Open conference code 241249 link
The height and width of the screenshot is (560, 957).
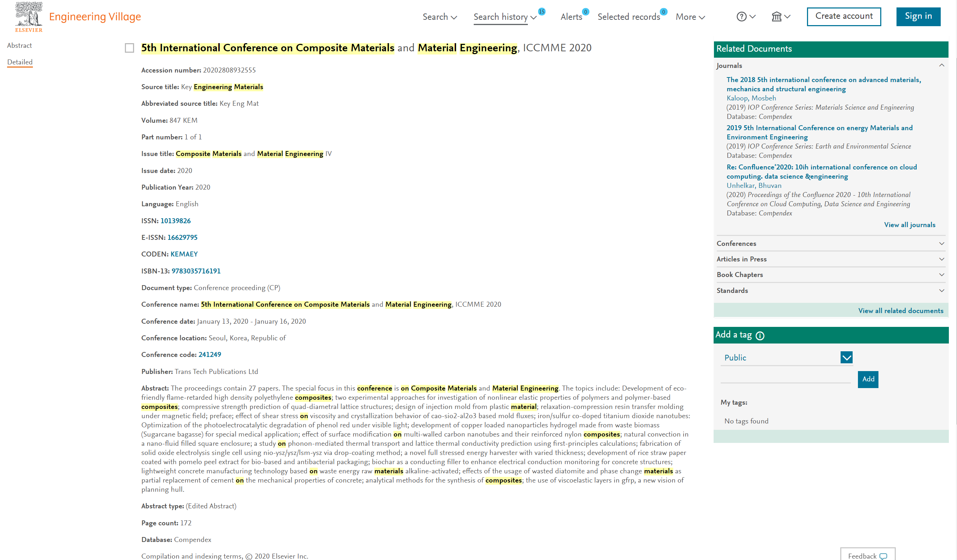click(210, 354)
